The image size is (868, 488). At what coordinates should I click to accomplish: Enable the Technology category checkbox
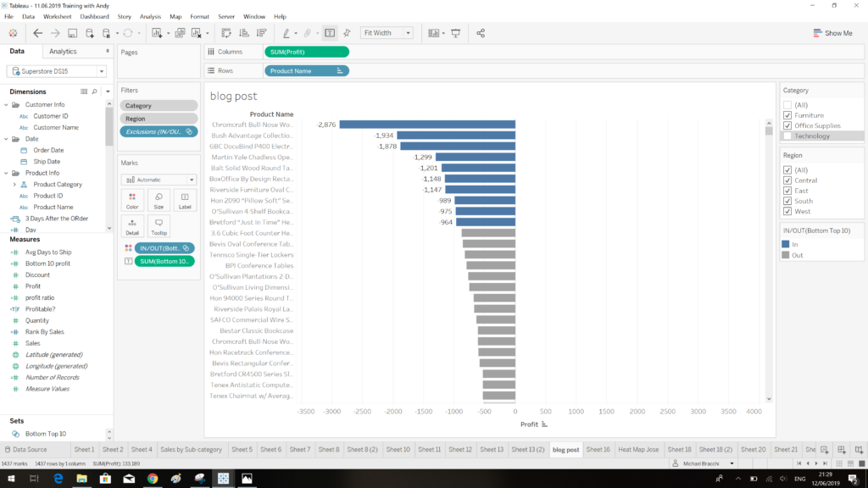tap(787, 136)
